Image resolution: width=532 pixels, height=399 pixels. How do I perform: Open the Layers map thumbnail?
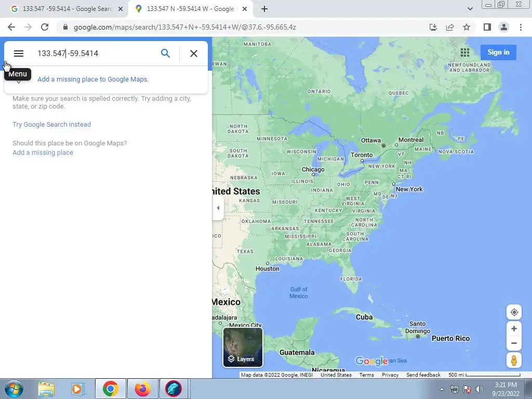tap(243, 347)
